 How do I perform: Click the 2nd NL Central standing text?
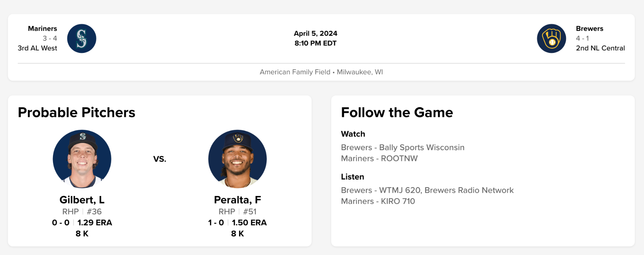coord(600,48)
